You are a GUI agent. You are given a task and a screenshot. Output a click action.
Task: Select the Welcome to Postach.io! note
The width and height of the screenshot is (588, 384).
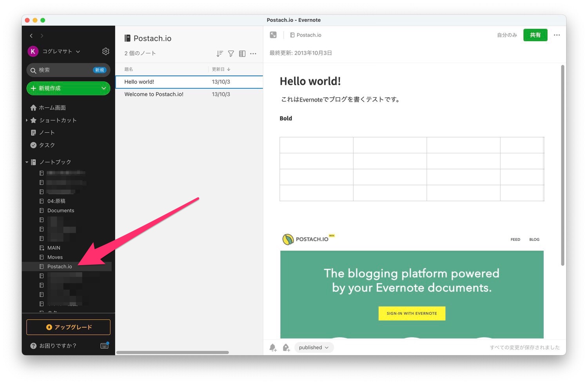click(189, 94)
